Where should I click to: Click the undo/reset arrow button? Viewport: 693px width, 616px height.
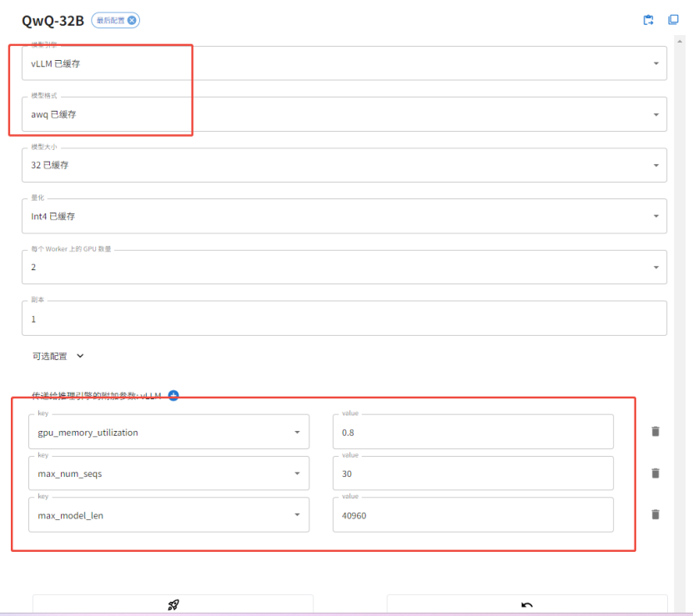(x=527, y=604)
